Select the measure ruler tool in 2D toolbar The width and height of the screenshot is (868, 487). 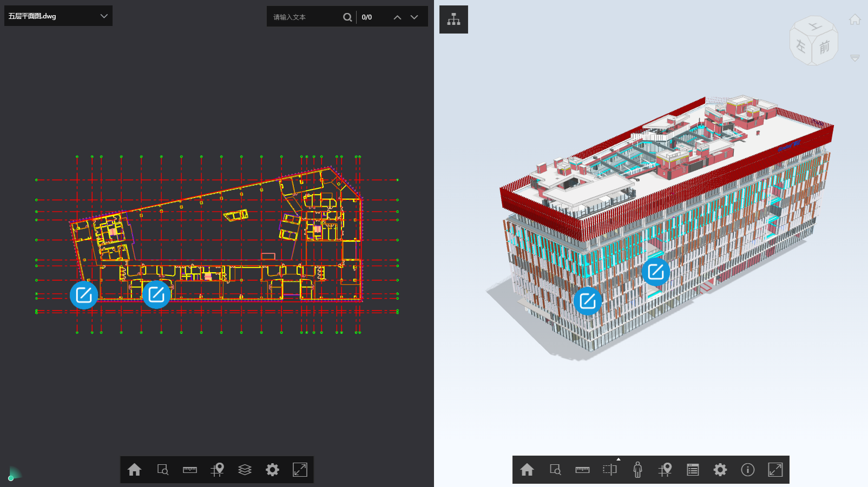point(190,470)
